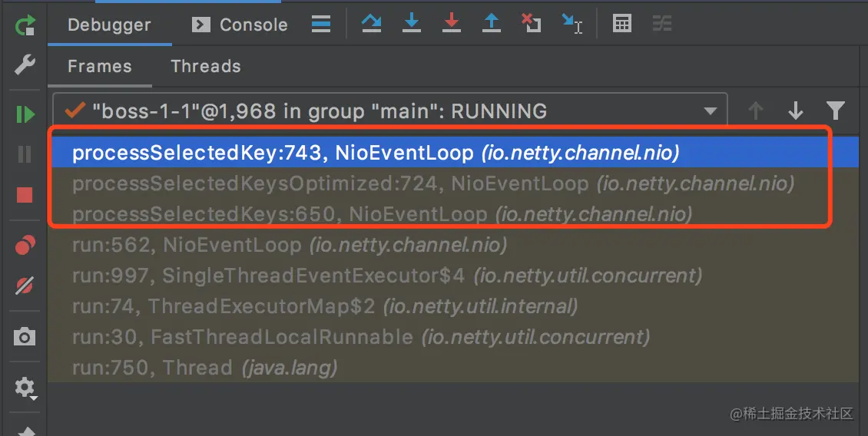
Task: Click the next frame down arrow
Action: [796, 111]
